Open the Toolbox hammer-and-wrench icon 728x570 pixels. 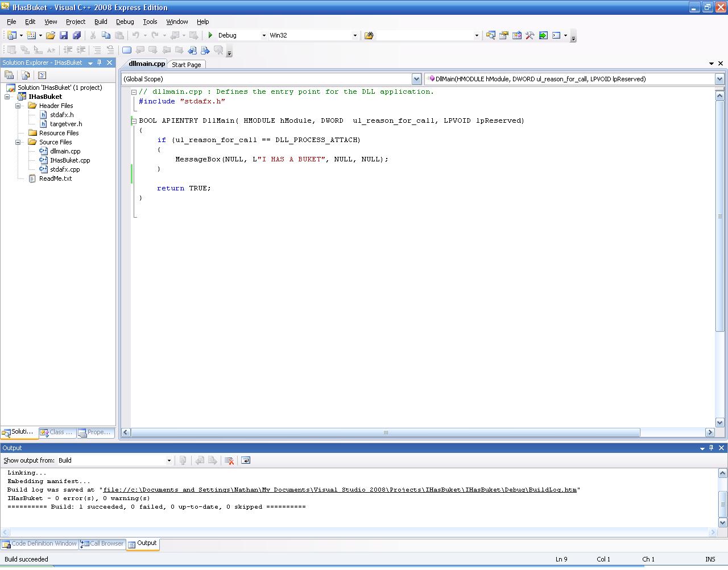tap(530, 35)
